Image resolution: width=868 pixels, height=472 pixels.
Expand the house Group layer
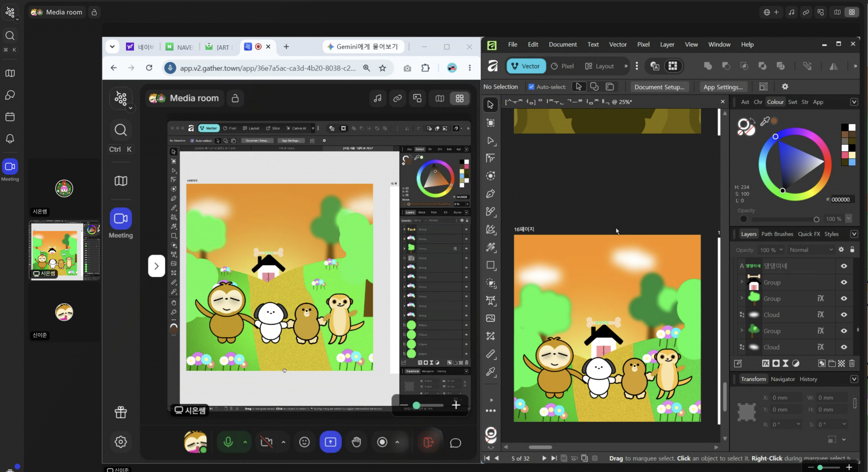click(741, 282)
